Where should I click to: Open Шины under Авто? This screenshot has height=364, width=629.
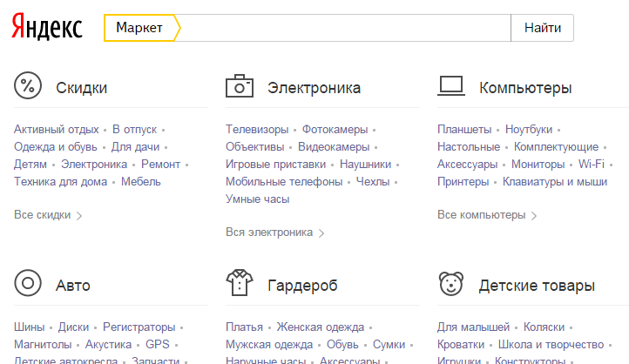30,327
